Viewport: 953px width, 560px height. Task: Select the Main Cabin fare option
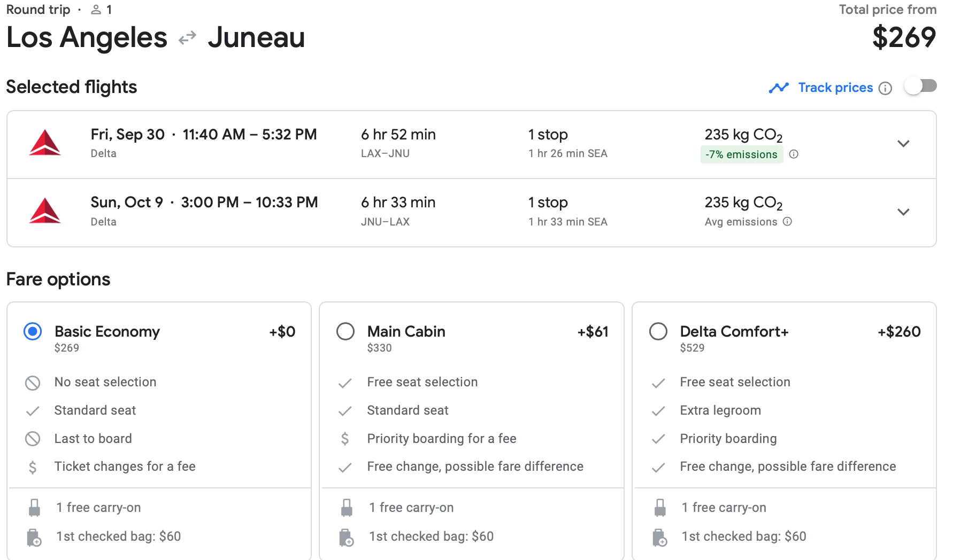pyautogui.click(x=345, y=331)
